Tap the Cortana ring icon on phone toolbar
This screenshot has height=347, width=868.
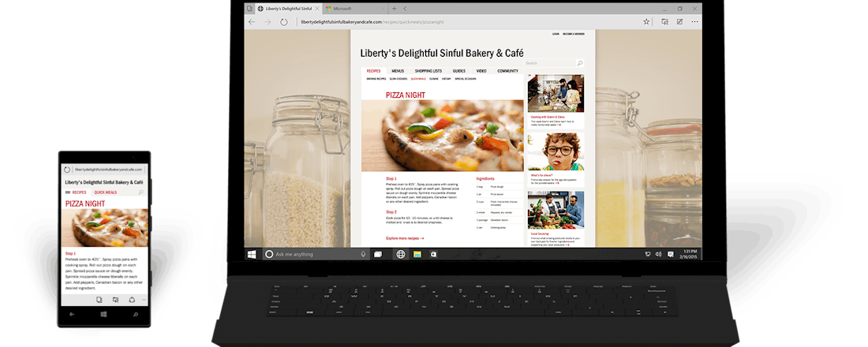point(131,300)
